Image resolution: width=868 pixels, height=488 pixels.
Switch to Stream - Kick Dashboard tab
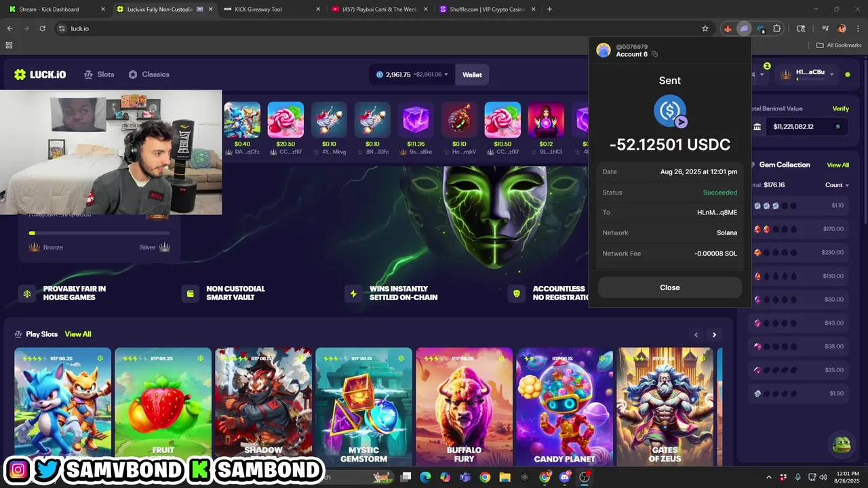pos(56,9)
